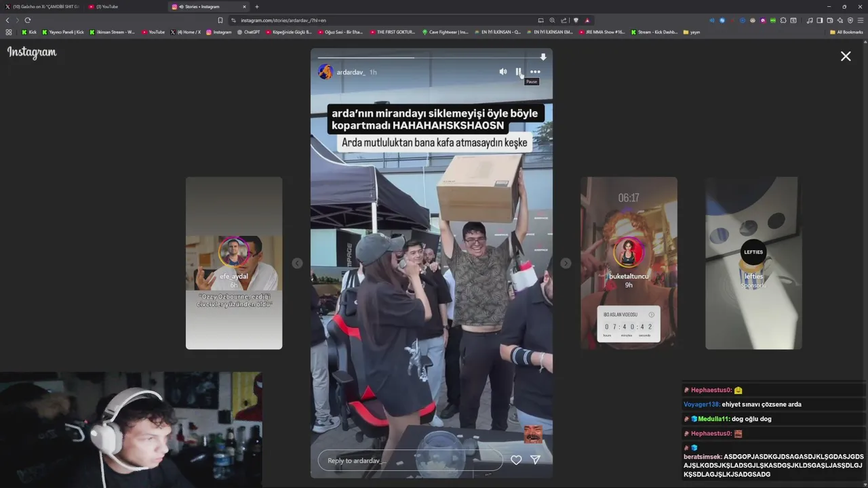This screenshot has width=868, height=488.
Task: Open zoom magnifier icon in address bar
Action: point(552,20)
